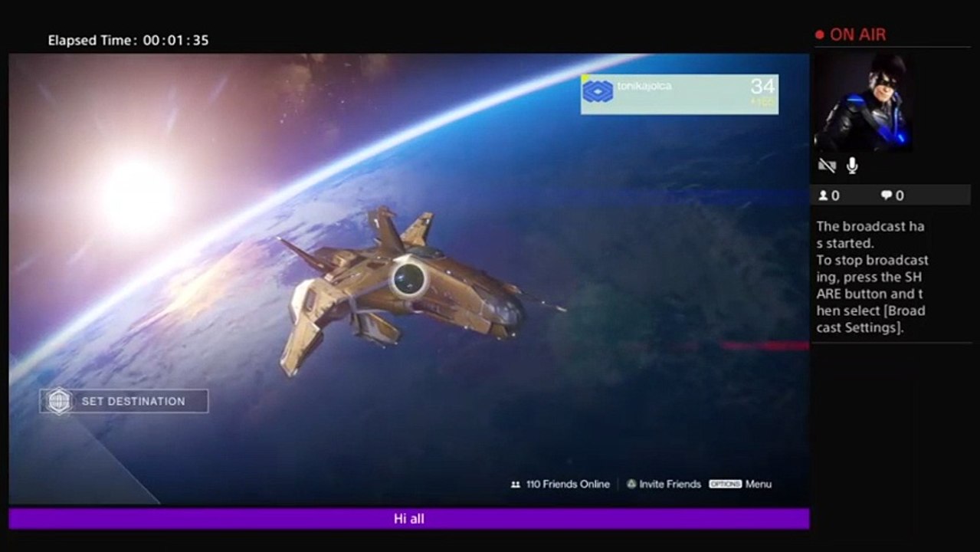The width and height of the screenshot is (980, 552).
Task: Click the Set Destination button
Action: coord(124,401)
